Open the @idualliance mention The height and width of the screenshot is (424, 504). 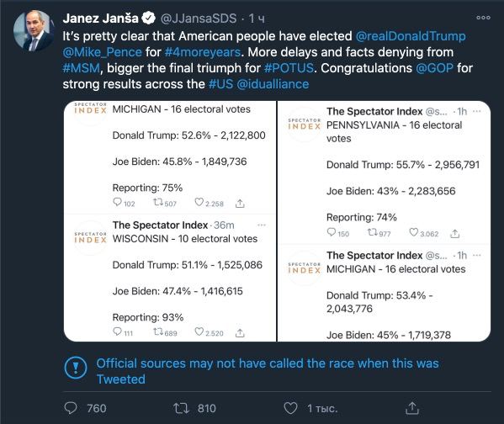point(273,84)
